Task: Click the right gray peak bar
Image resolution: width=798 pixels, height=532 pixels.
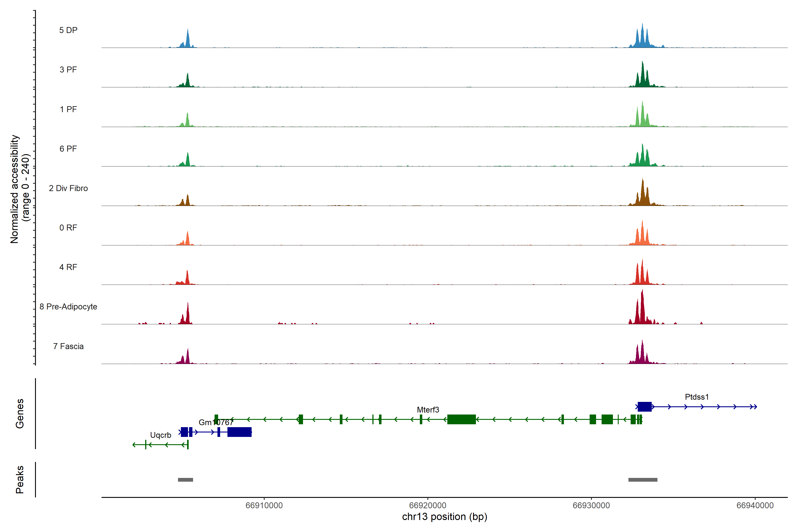Action: click(643, 480)
